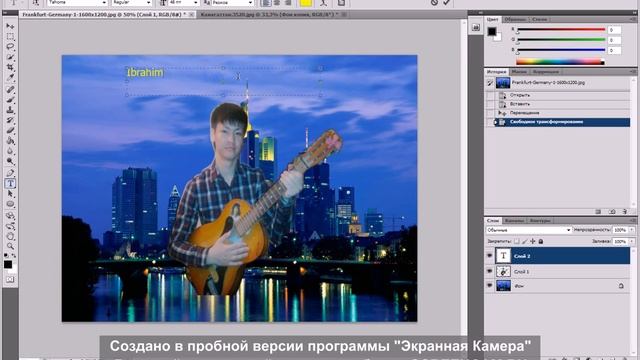Open the Warp Text options
The width and height of the screenshot is (640, 360).
tap(323, 2)
